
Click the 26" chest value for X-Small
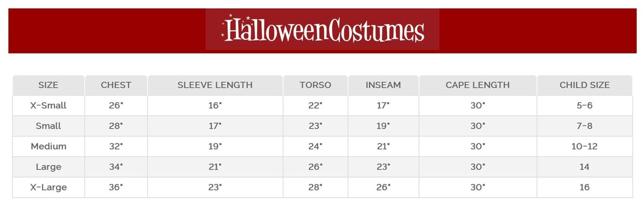[x=116, y=105]
